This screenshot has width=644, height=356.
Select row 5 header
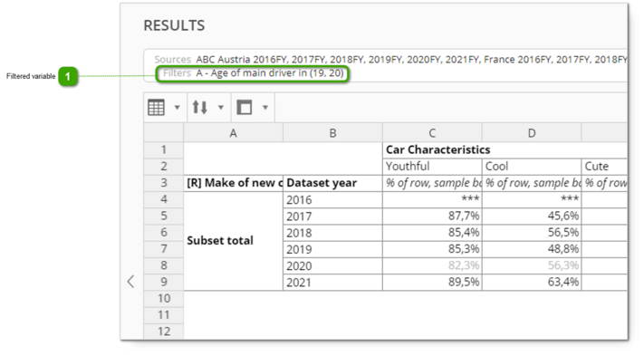tap(163, 216)
